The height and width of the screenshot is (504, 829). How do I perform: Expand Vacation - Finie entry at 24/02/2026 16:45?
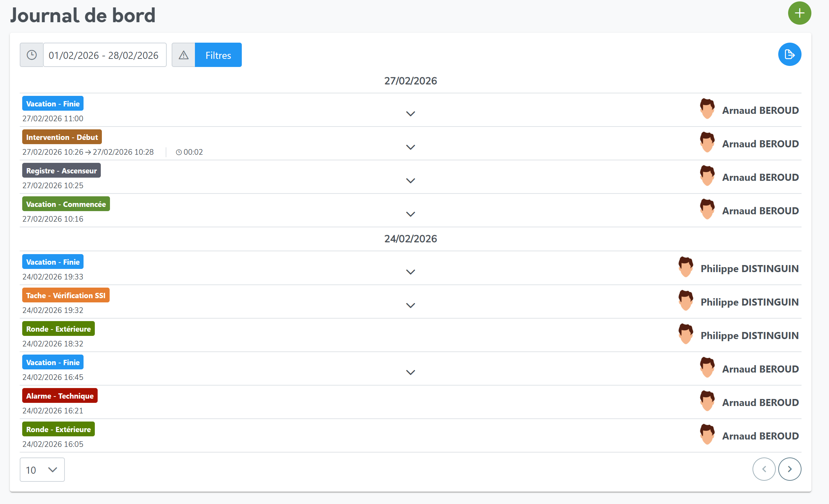410,373
